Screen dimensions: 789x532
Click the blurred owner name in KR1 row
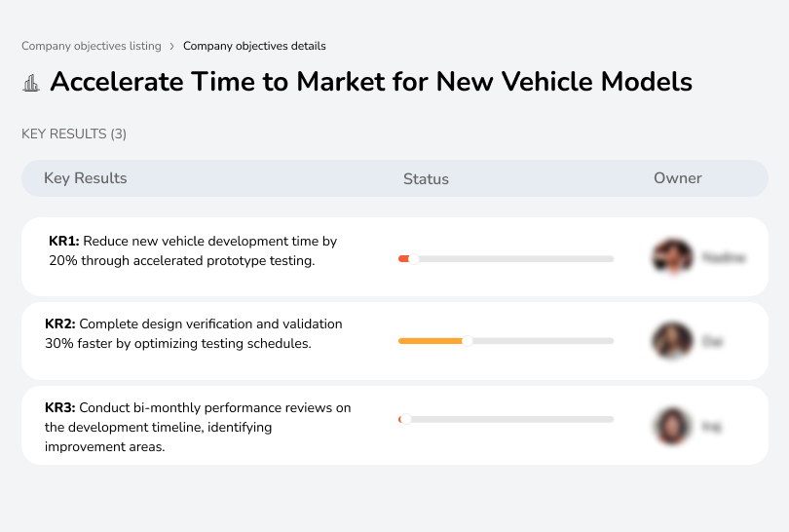[x=724, y=257]
